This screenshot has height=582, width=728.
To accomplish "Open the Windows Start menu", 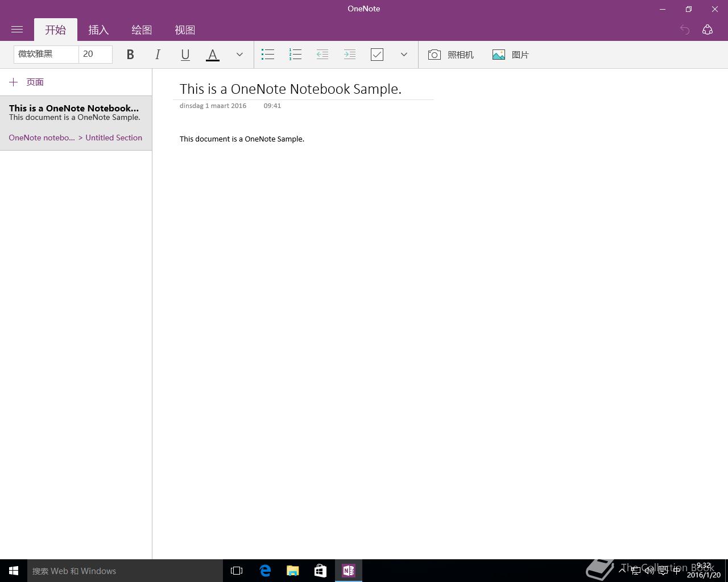I will (14, 571).
